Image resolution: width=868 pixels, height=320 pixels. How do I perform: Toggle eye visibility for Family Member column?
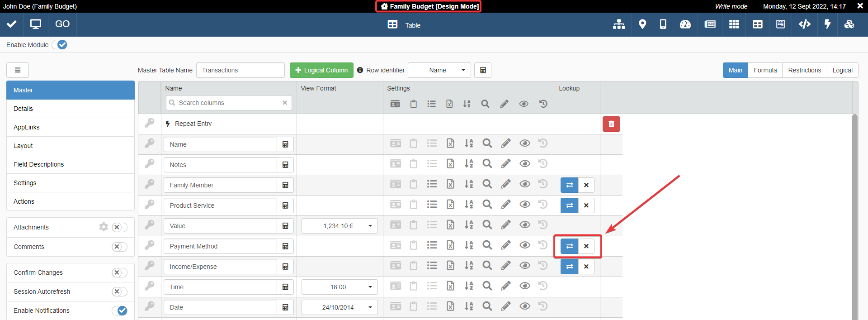524,184
